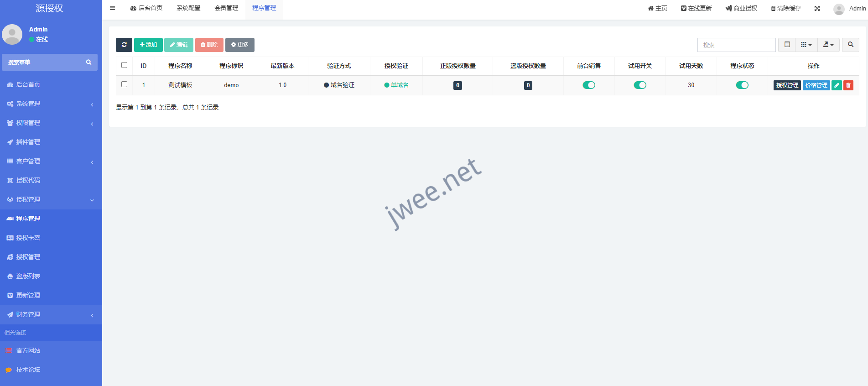The height and width of the screenshot is (386, 868).
Task: Select the active 程序管理 tab
Action: coord(264,8)
